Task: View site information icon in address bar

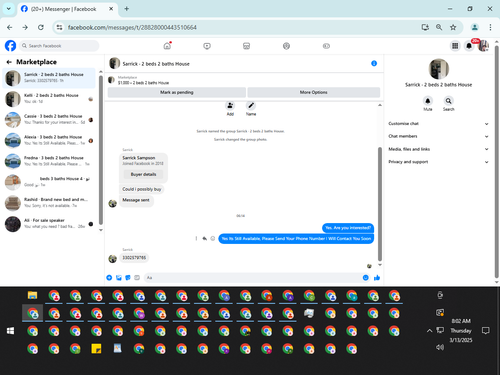Action: click(59, 27)
